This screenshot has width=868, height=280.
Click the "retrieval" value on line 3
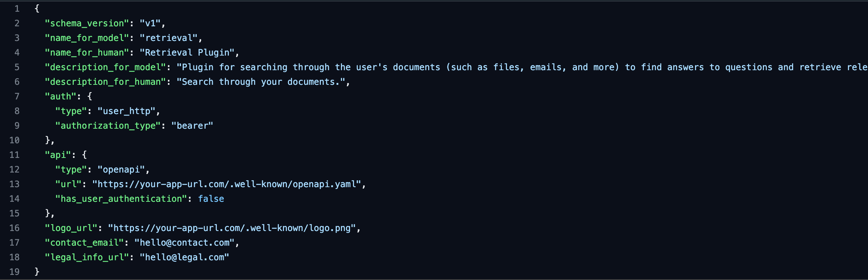(x=169, y=38)
